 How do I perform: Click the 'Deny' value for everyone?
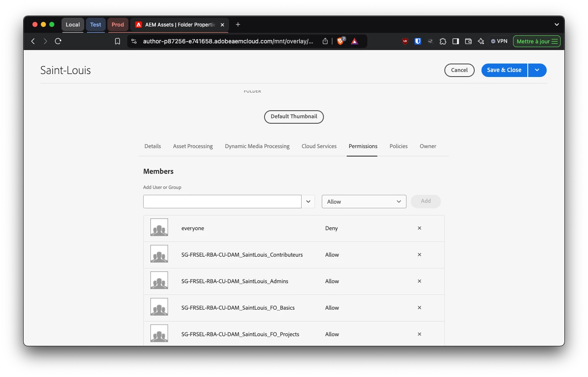click(331, 228)
